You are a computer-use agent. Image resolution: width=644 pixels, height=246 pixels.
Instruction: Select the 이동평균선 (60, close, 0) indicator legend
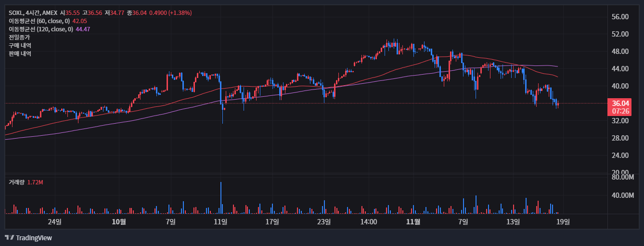tap(39, 21)
